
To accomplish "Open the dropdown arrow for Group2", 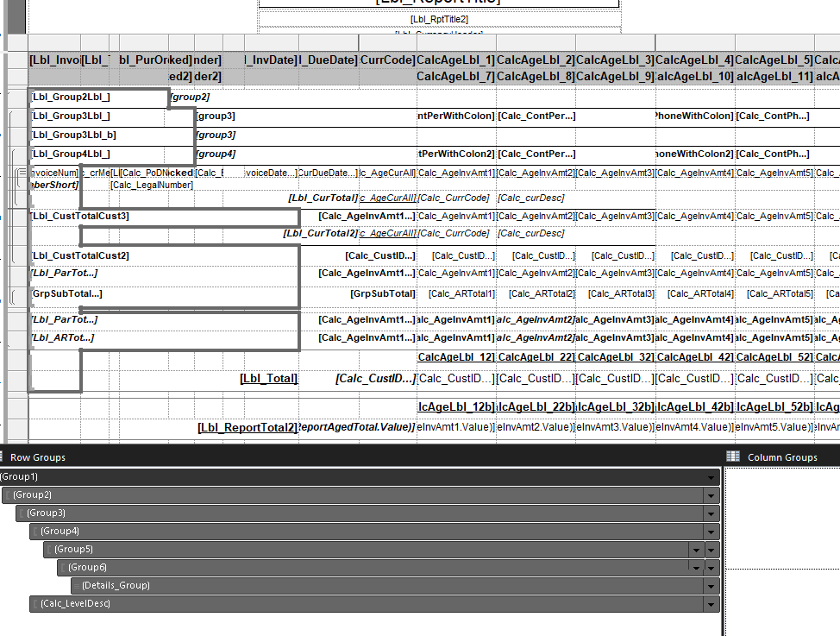I will (711, 495).
